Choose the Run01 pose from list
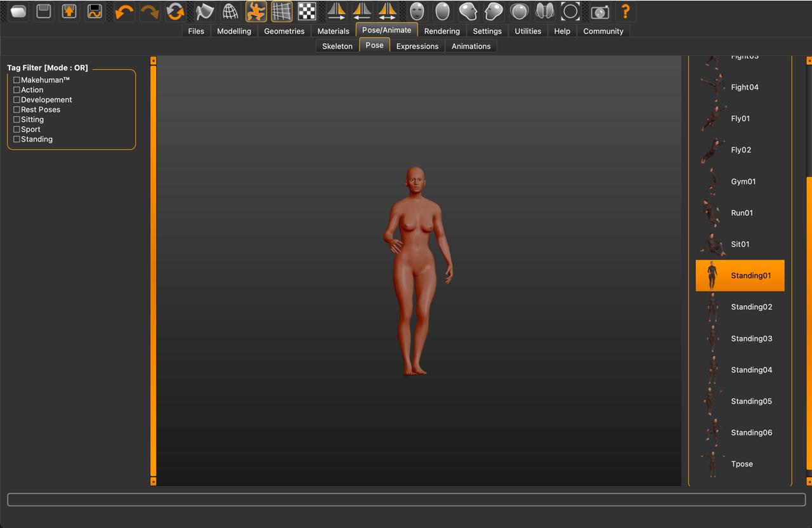 741,213
